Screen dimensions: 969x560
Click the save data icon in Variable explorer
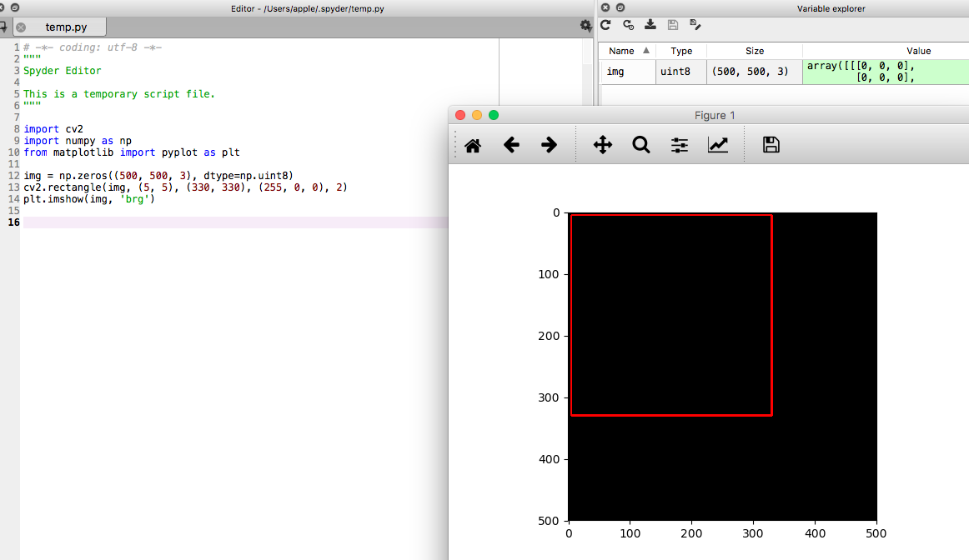tap(672, 25)
